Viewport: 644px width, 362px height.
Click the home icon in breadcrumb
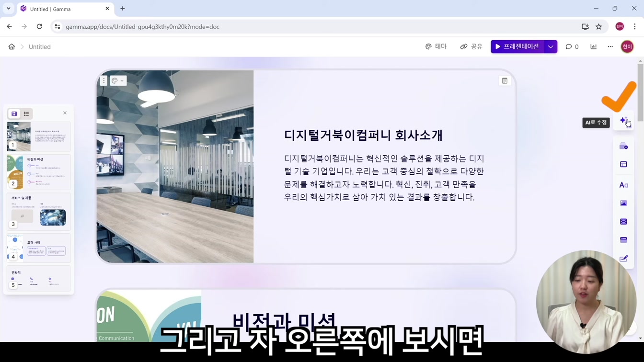[x=11, y=47]
